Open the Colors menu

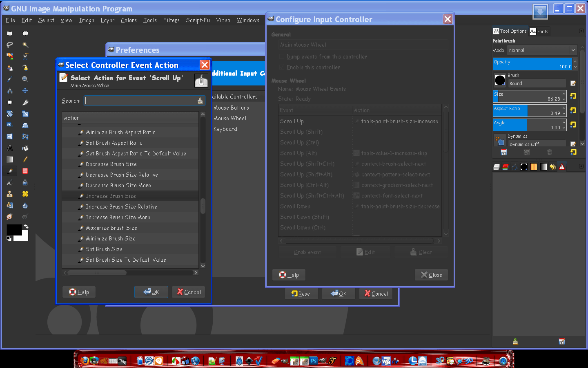(129, 20)
